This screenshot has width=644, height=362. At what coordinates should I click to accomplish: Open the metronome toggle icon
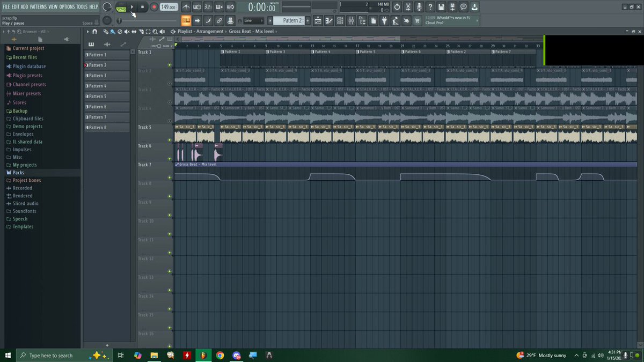coord(186,7)
